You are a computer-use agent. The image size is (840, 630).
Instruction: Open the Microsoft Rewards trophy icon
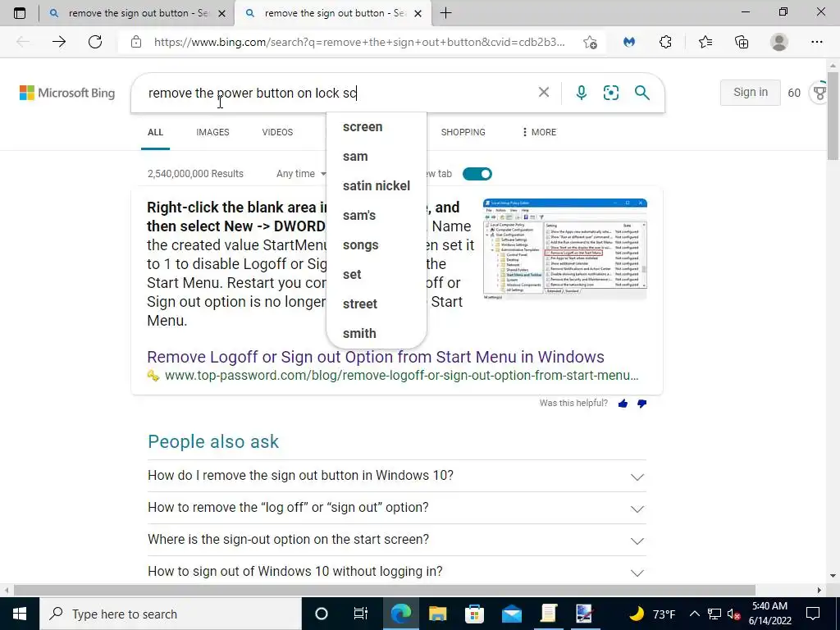[x=820, y=93]
